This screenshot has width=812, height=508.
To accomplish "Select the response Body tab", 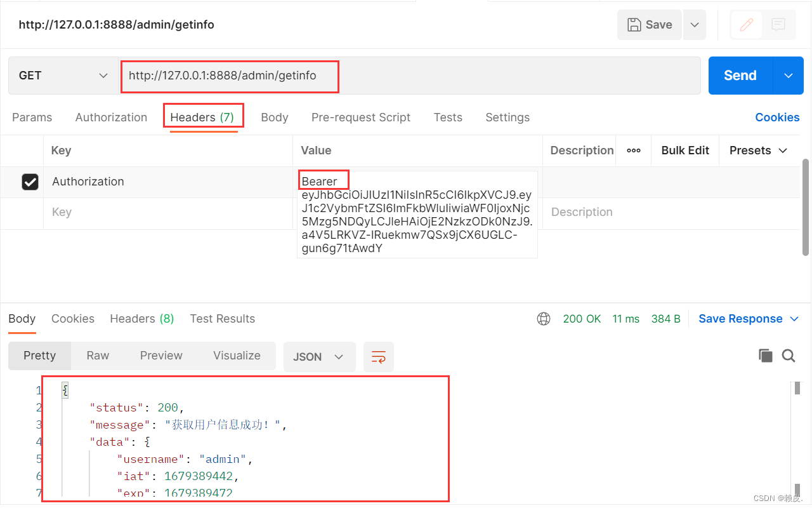I will 22,319.
